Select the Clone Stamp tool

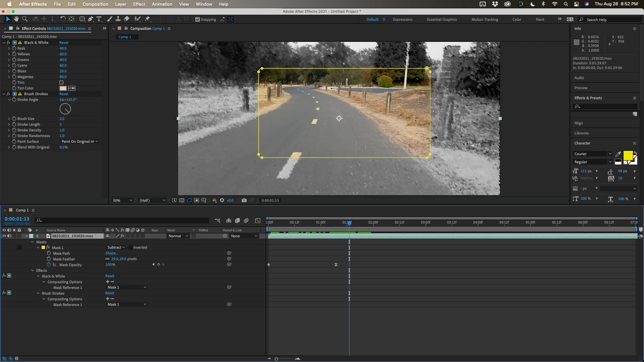point(118,19)
